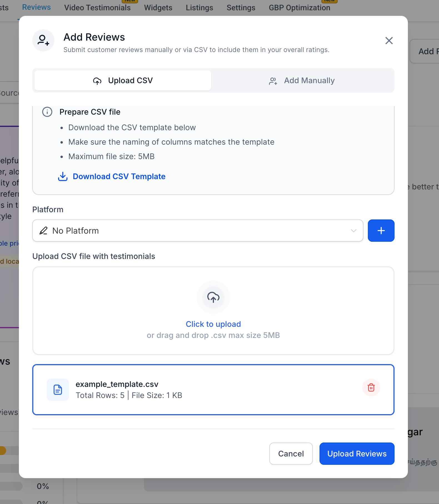
Task: Click the download icon beside CSV Template
Action: (x=63, y=176)
